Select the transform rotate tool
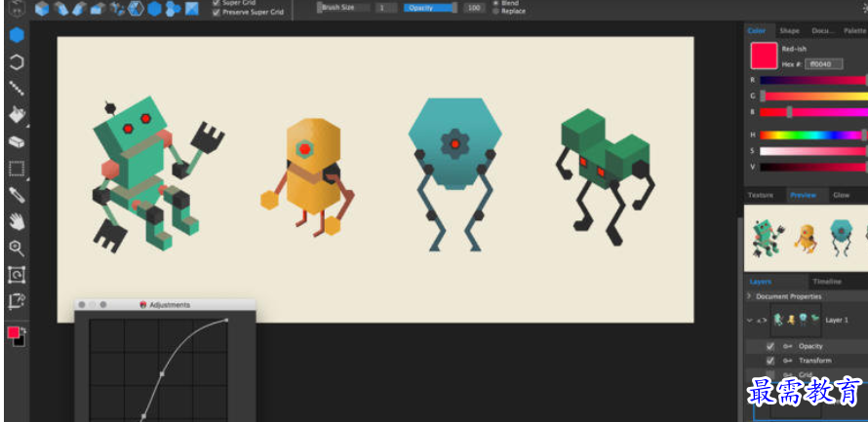 coord(17,275)
